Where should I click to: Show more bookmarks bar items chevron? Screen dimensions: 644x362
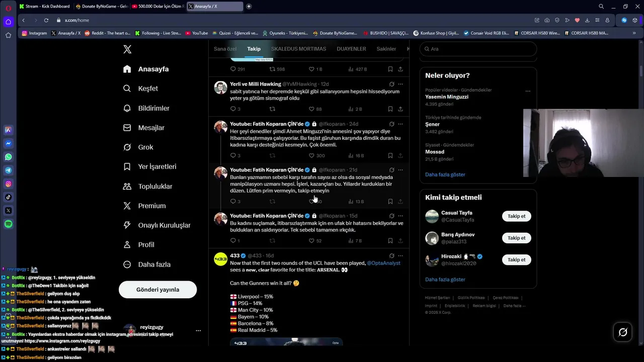[634, 33]
